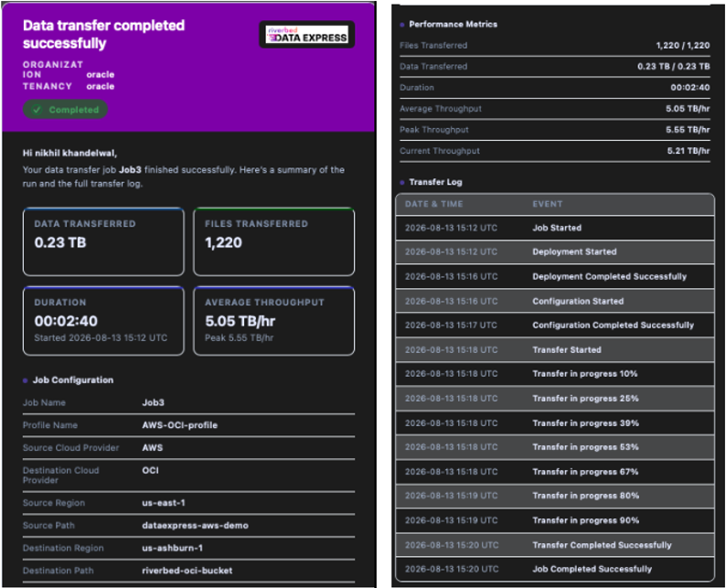The height and width of the screenshot is (588, 726).
Task: Click the Source Region value us-east-1
Action: pos(164,503)
